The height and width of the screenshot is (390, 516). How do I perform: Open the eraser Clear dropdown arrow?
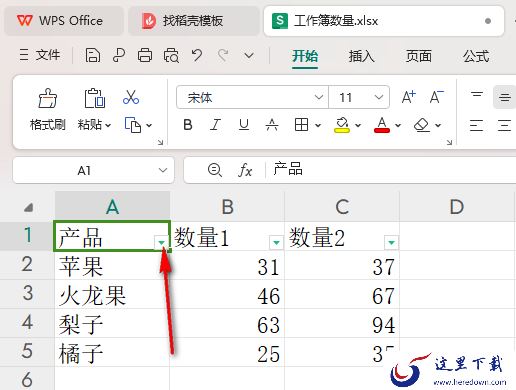point(438,125)
